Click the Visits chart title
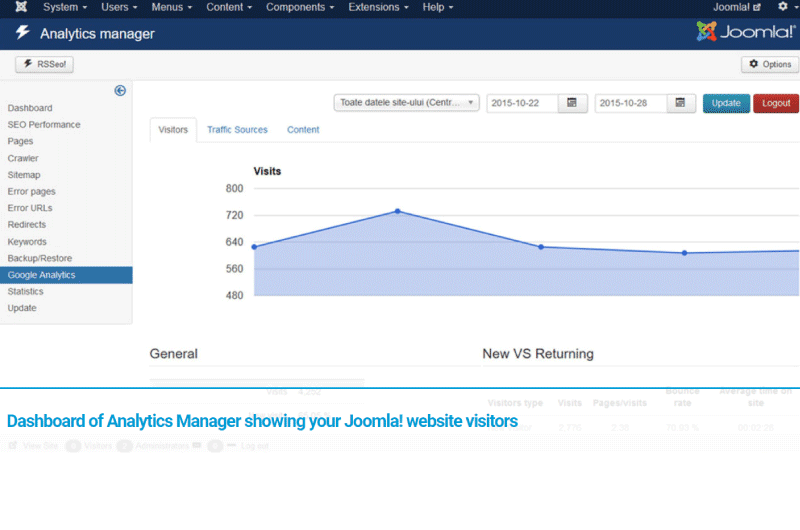Image resolution: width=800 pixels, height=530 pixels. 267,171
